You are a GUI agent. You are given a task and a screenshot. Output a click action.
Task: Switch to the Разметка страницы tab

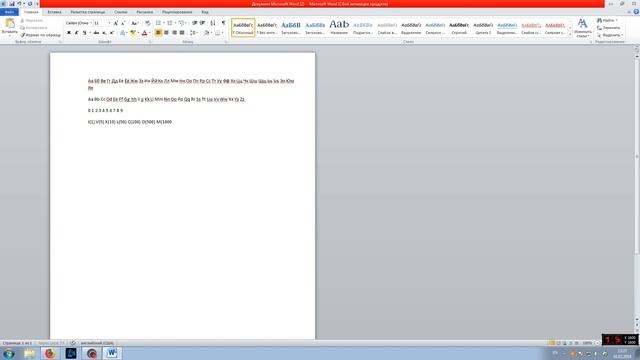87,12
